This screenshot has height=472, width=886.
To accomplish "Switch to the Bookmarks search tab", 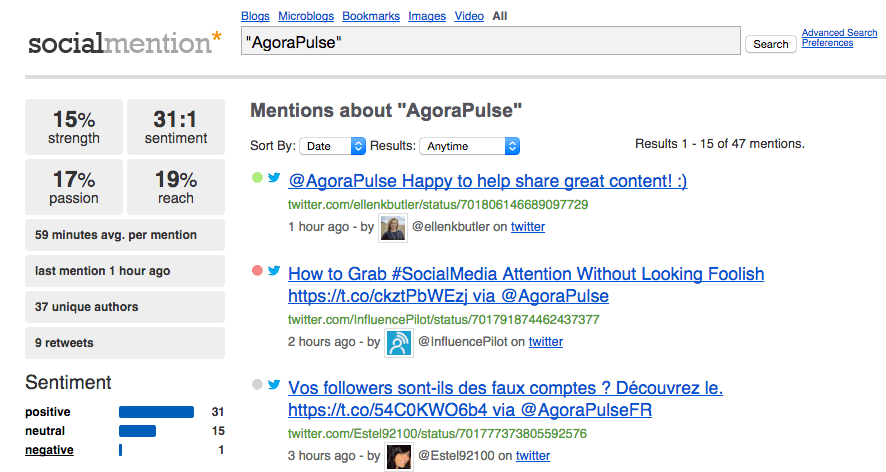I will click(371, 16).
